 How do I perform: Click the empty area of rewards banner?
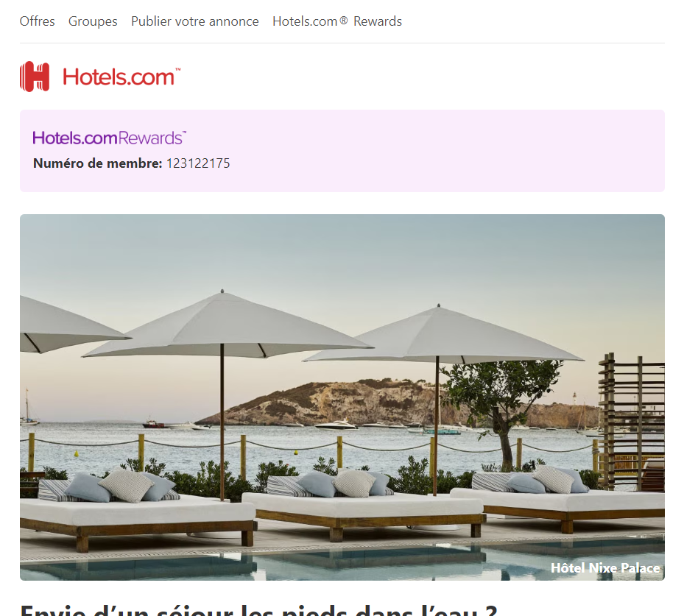click(x=436, y=151)
